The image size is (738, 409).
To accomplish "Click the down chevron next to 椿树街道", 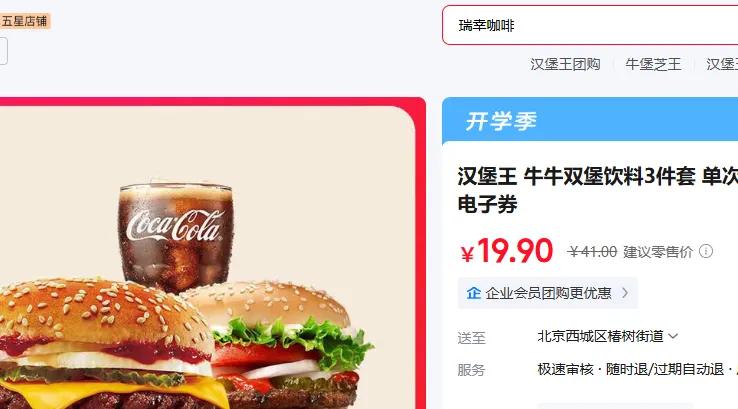I will click(673, 336).
